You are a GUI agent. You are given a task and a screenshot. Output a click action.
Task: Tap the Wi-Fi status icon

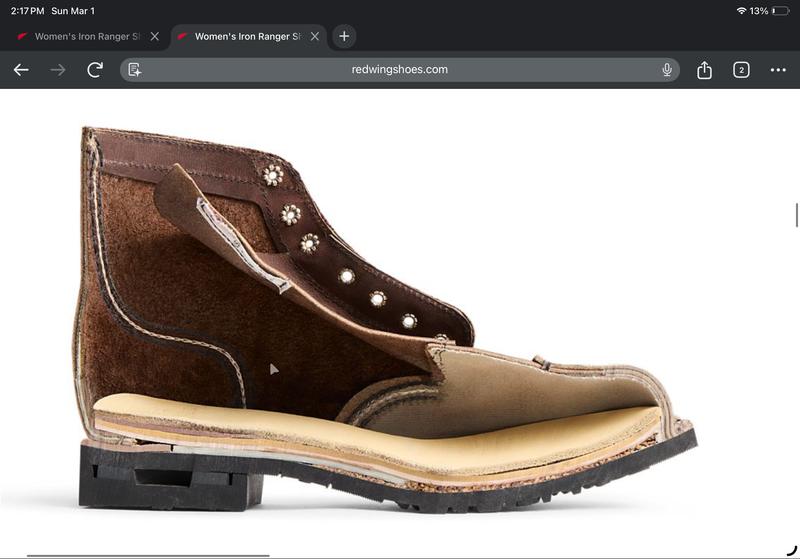[x=741, y=11]
